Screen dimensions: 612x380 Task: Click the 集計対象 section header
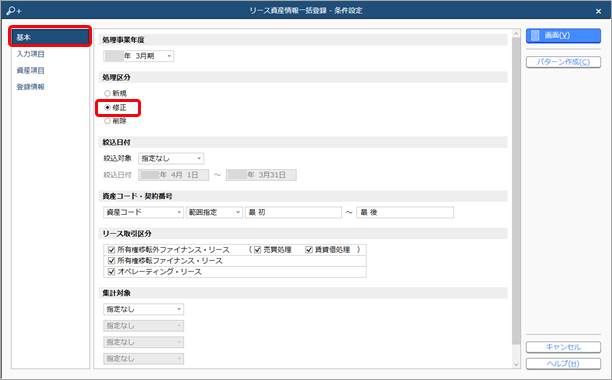click(x=303, y=293)
